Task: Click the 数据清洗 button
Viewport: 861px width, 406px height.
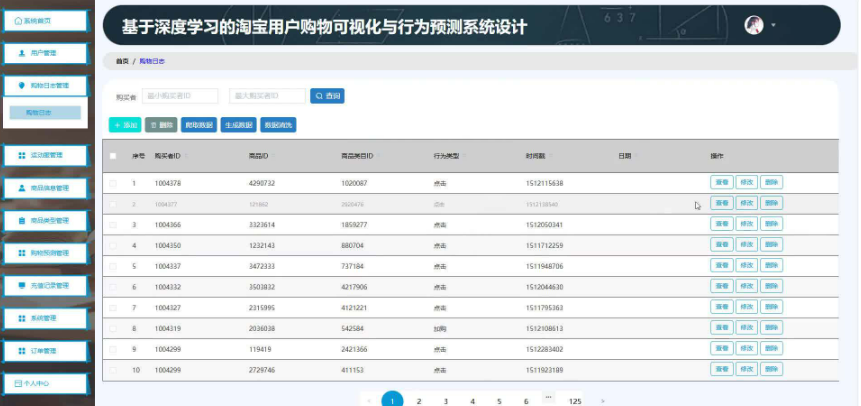Action: click(x=278, y=125)
